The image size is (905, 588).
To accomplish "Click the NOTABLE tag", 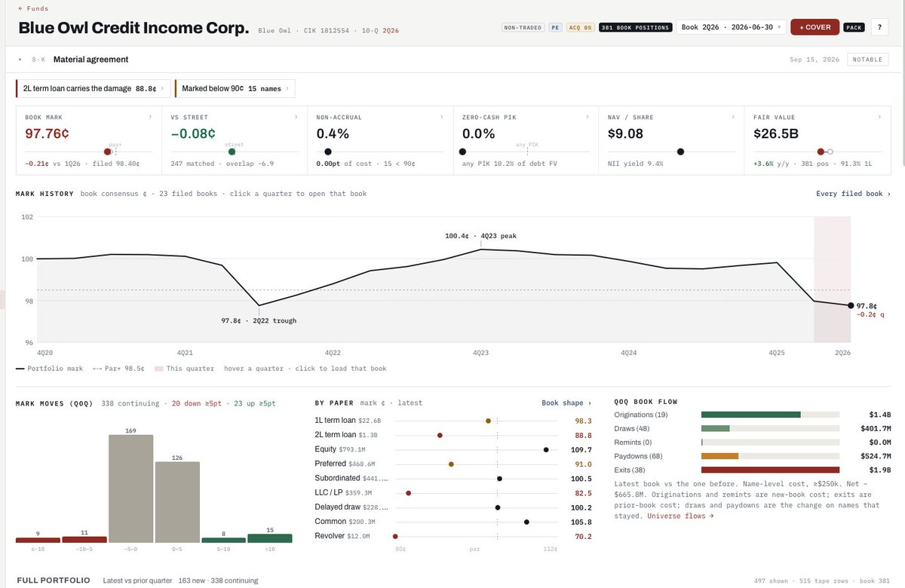I will [x=867, y=60].
